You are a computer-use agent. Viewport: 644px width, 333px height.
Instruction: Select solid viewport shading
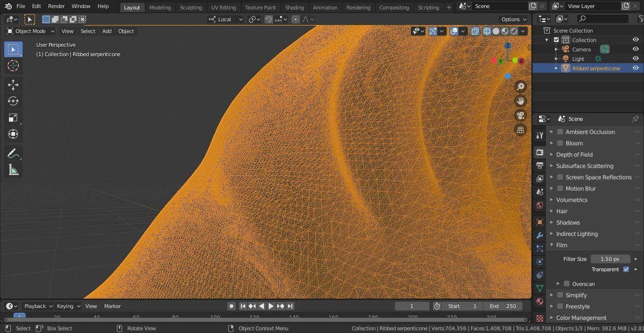tap(496, 31)
